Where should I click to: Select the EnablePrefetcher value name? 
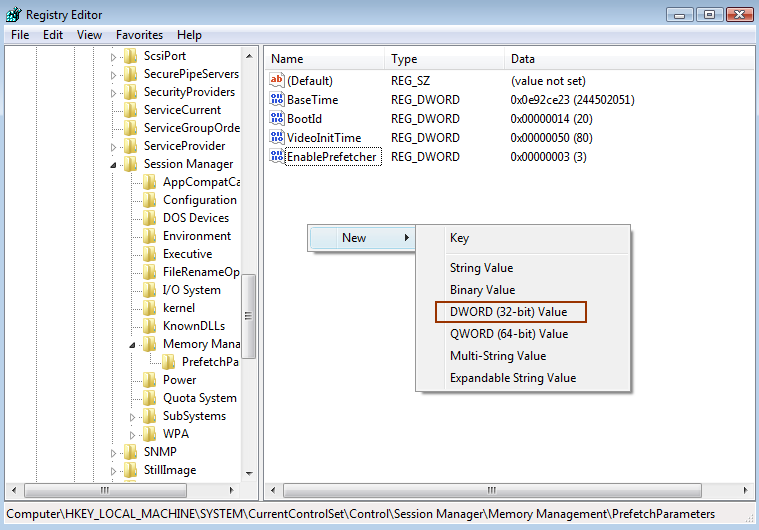(333, 157)
